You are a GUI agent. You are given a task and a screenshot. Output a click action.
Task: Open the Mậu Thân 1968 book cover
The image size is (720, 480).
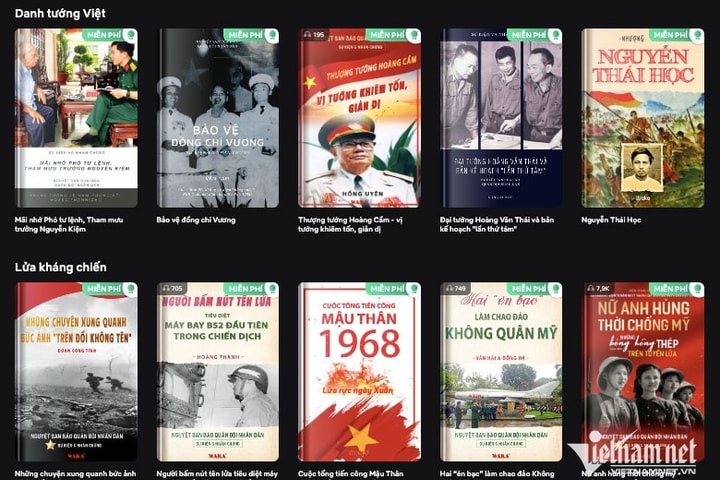point(360,372)
